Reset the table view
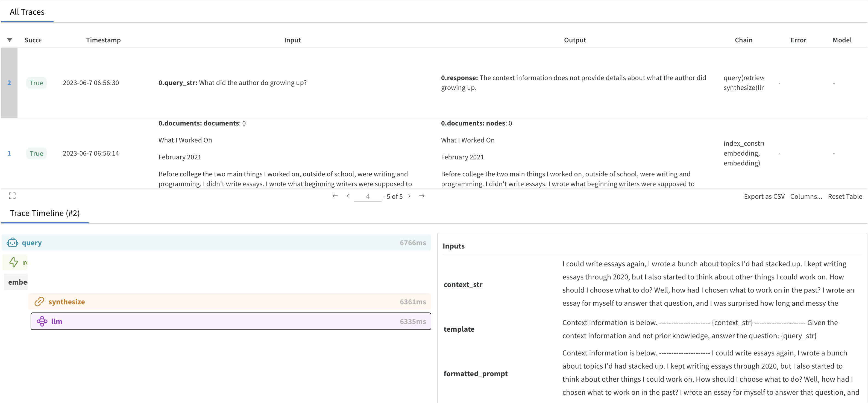This screenshot has height=403, width=868. [845, 197]
